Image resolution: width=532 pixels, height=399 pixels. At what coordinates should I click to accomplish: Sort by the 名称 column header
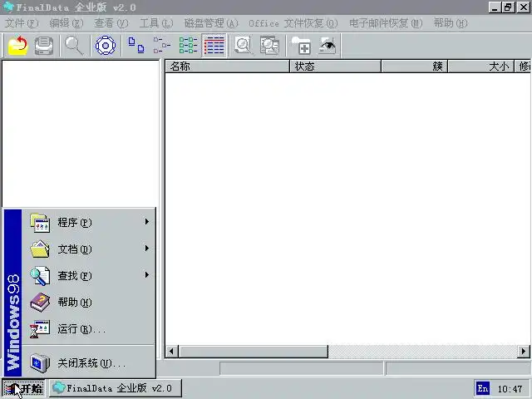click(227, 66)
